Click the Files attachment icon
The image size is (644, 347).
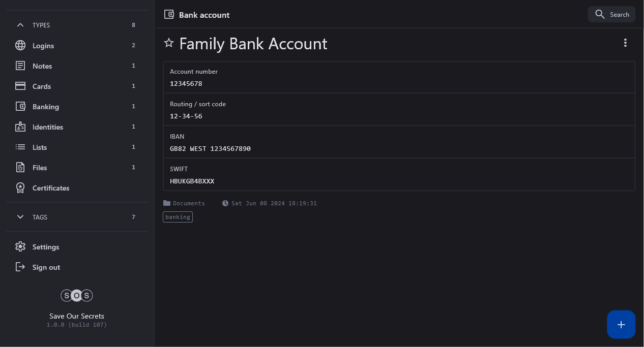point(20,168)
